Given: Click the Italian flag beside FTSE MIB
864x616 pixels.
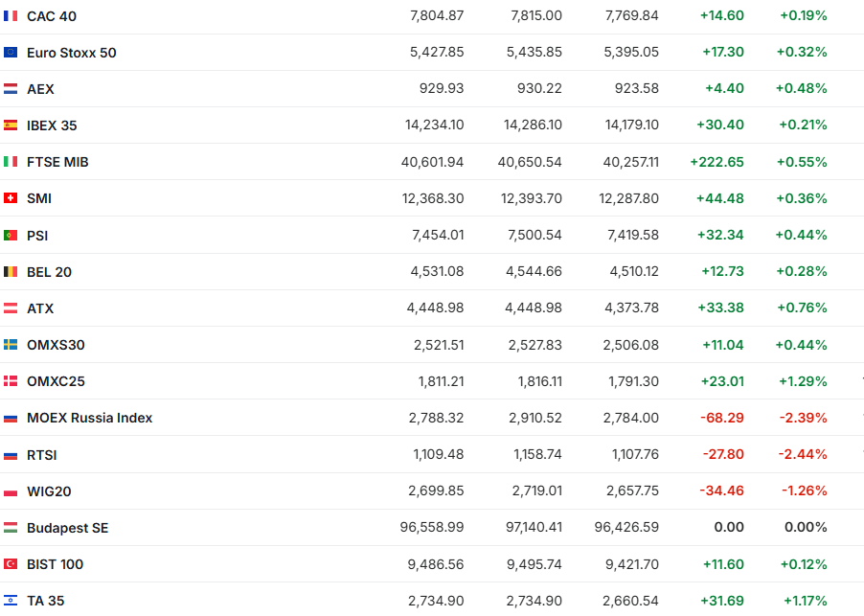Looking at the screenshot, I should (x=11, y=162).
